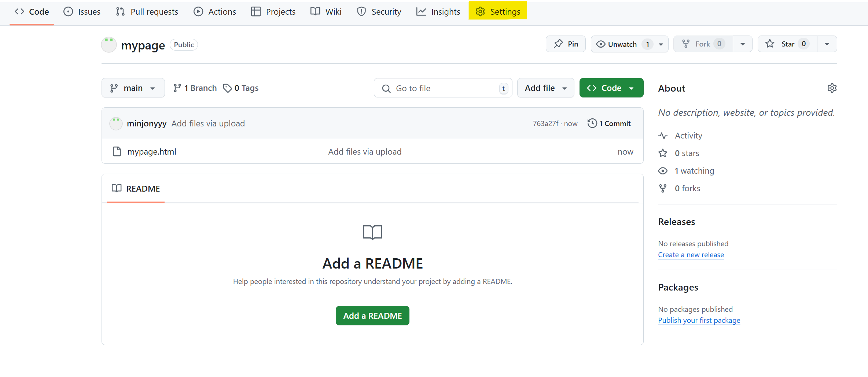Open the mypage.html file
This screenshot has height=377, width=868.
point(152,152)
